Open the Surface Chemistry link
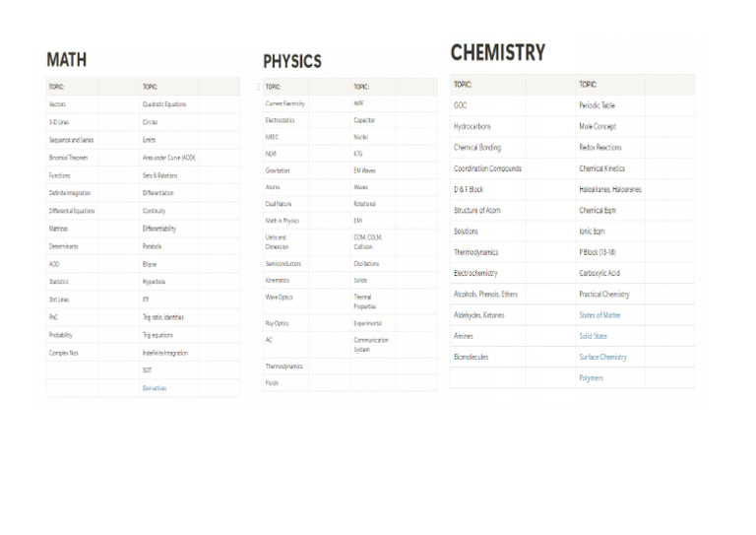The height and width of the screenshot is (535, 756). (x=602, y=357)
